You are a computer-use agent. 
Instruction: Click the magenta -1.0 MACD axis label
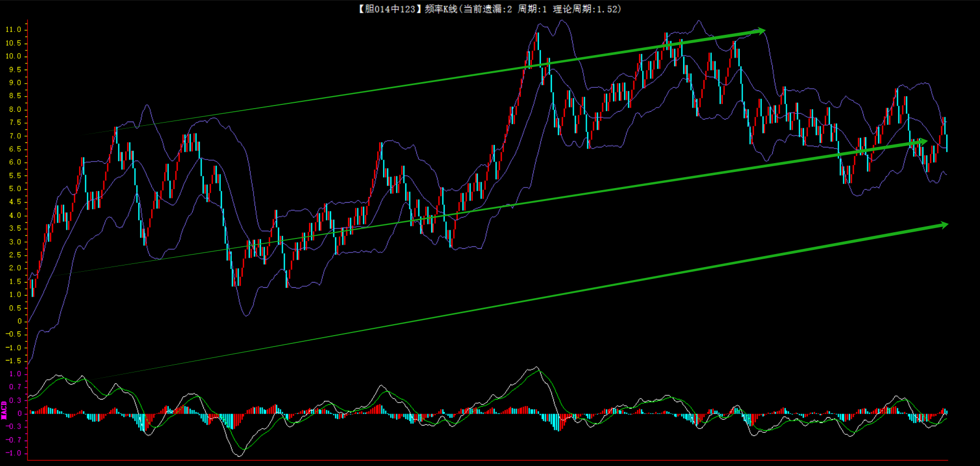tap(13, 453)
